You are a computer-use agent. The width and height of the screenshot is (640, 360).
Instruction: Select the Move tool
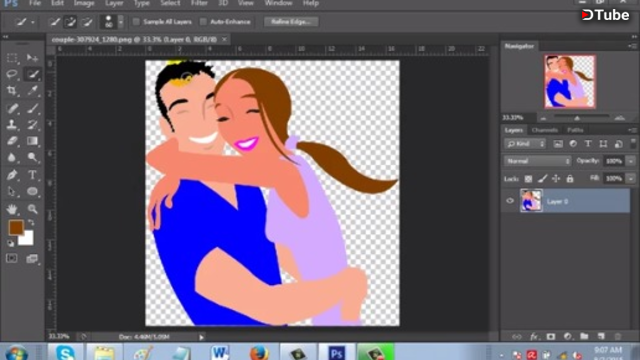point(32,58)
